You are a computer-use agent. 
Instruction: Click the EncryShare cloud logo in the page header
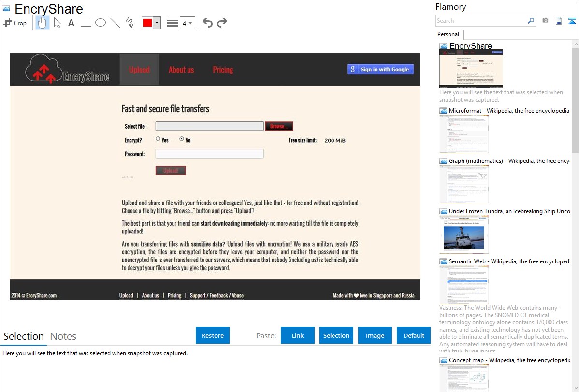[67, 69]
